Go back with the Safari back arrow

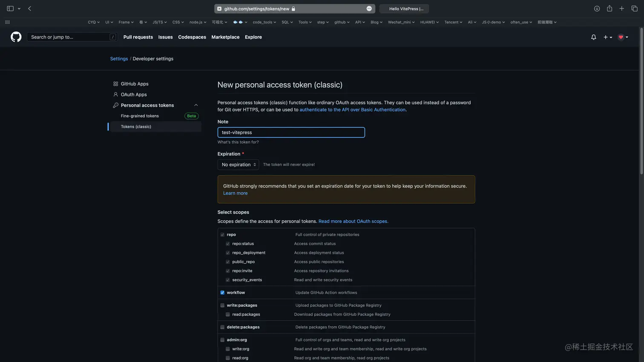point(29,9)
